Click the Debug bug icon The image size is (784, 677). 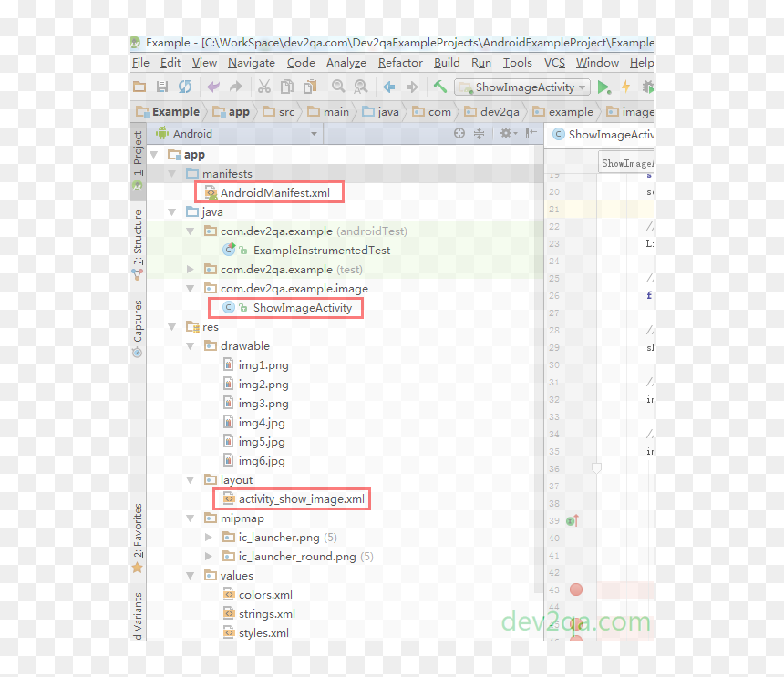click(x=648, y=87)
